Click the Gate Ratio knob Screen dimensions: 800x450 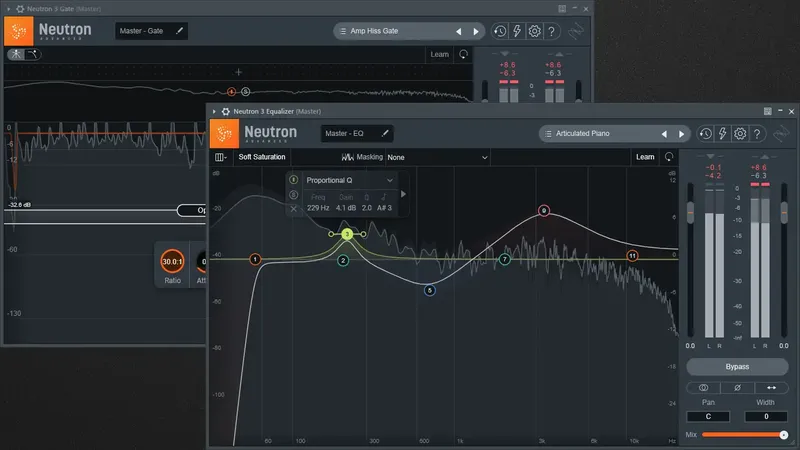click(x=172, y=261)
